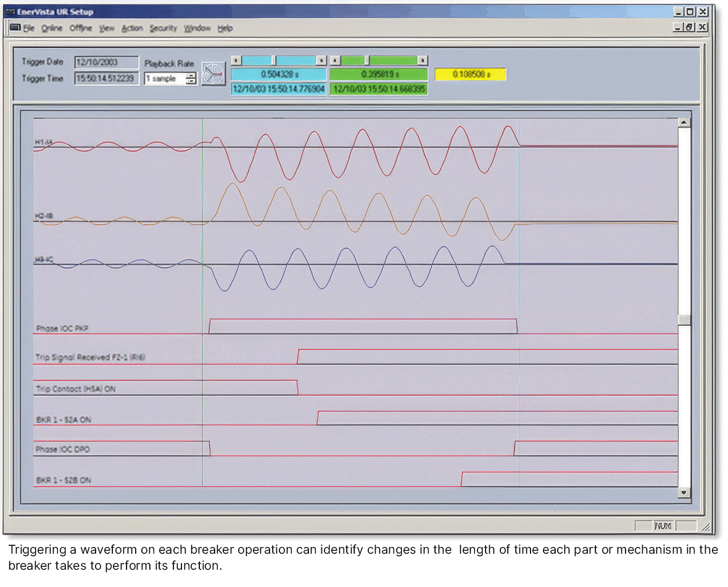This screenshot has width=728, height=587.
Task: Open the Action menu
Action: tap(132, 28)
